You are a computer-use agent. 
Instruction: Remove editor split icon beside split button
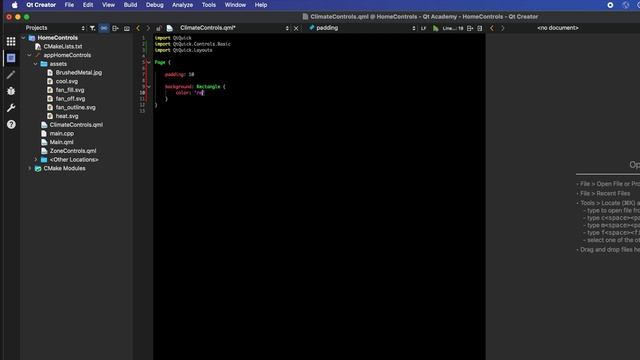pos(480,28)
